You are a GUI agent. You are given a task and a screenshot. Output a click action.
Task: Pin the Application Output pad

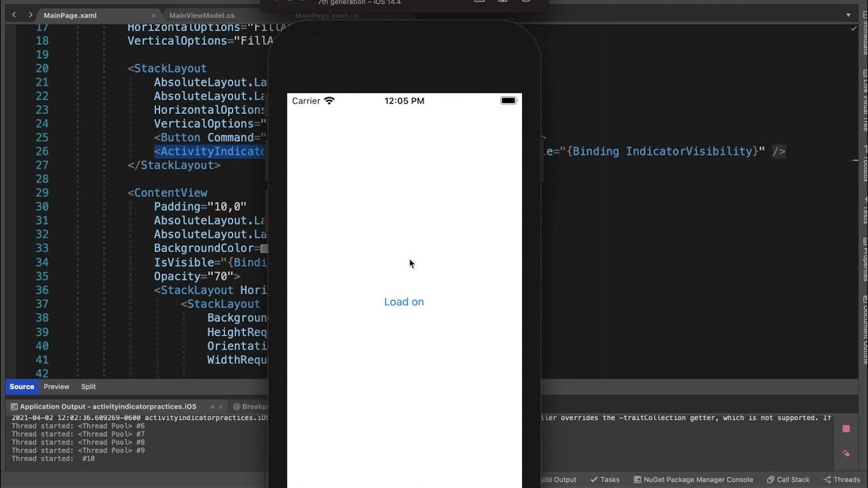point(212,407)
